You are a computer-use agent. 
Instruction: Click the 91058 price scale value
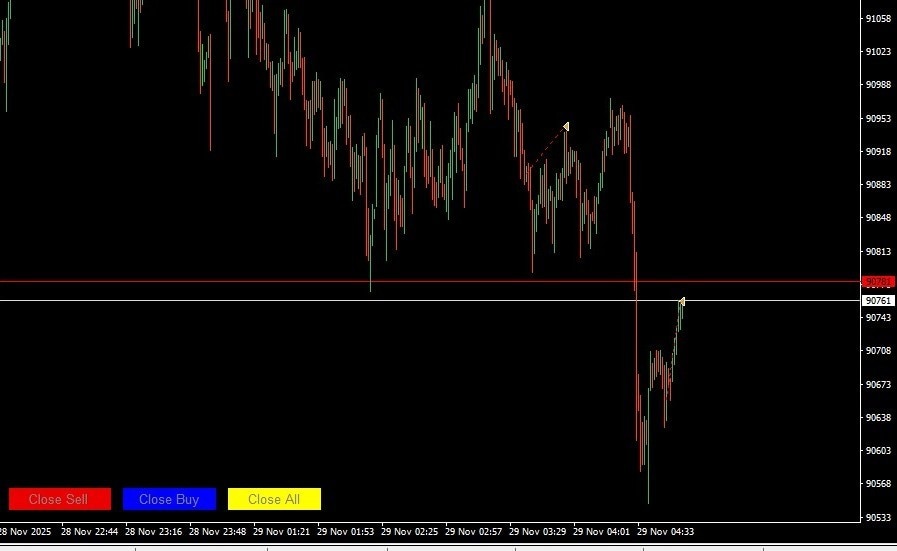[878, 18]
